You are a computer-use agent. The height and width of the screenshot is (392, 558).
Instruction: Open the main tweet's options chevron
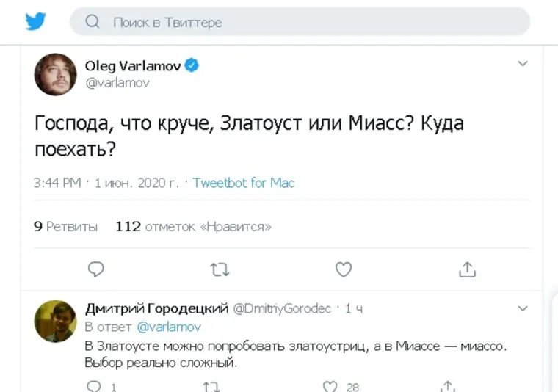(x=523, y=64)
